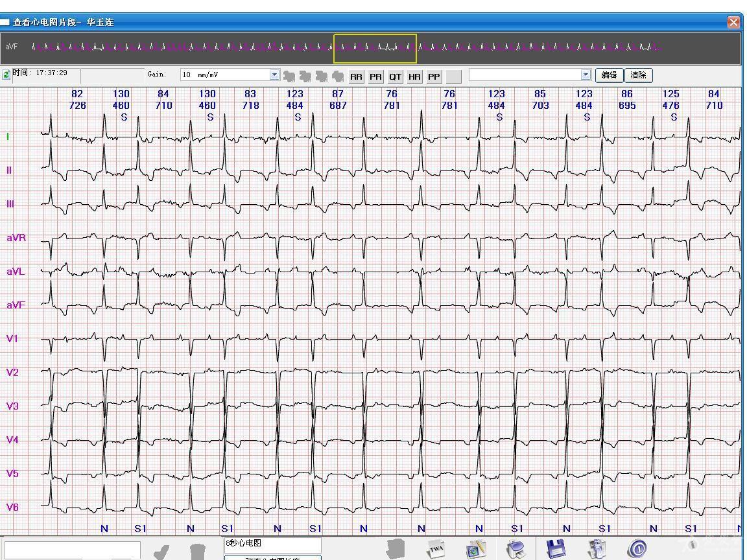747x560 pixels.
Task: Click the info circle icon in bottom toolbar
Action: click(637, 549)
